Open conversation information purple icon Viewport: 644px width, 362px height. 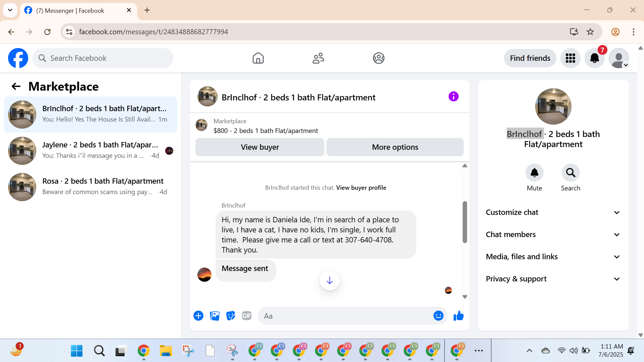[x=453, y=96]
